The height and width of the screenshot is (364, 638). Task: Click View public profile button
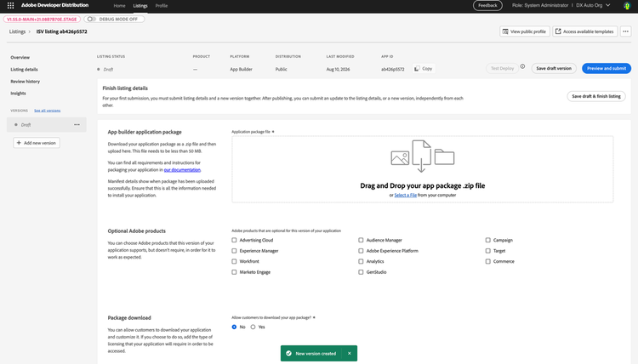tap(525, 31)
